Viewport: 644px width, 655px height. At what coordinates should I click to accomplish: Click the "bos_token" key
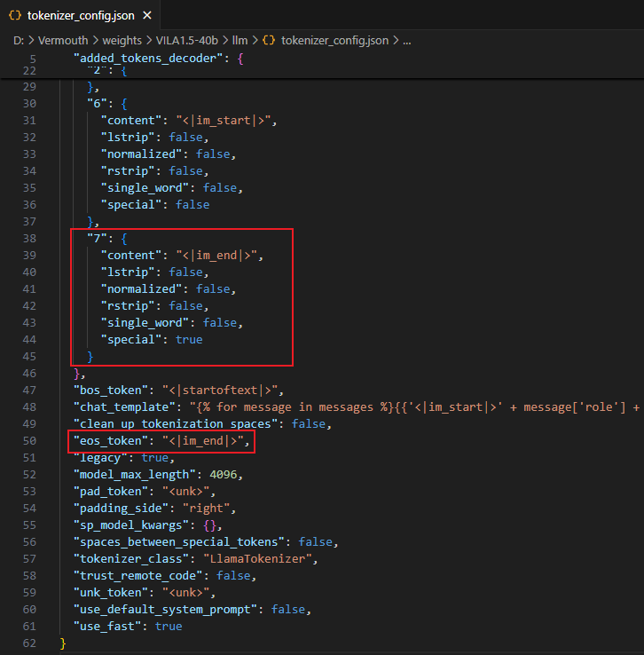pyautogui.click(x=111, y=391)
